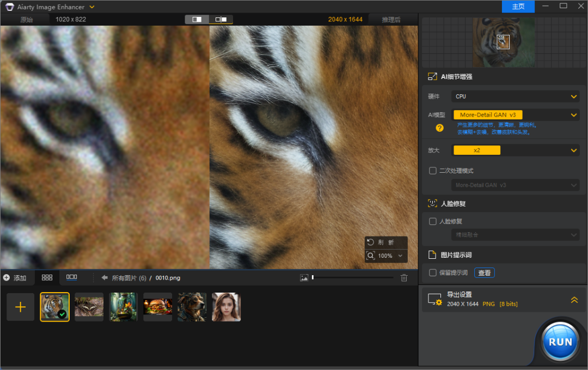This screenshot has width=588, height=370.
Task: Open the 放大 x2 scale dropdown
Action: coord(515,150)
